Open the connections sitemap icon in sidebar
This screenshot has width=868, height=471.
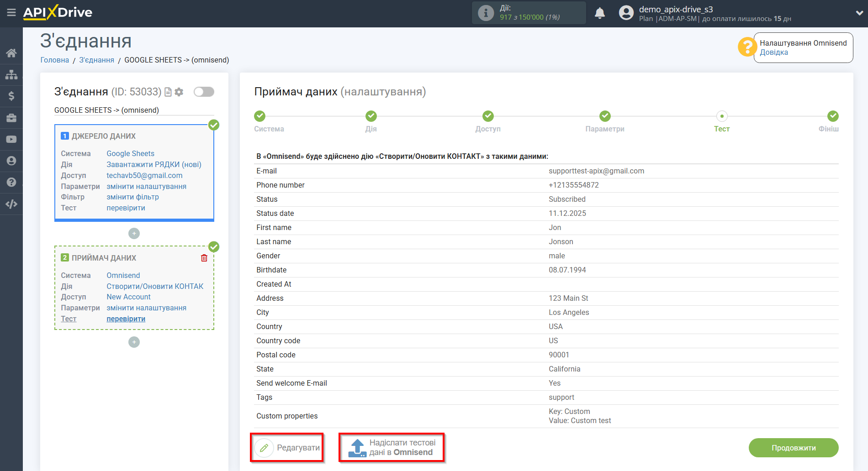click(11, 74)
